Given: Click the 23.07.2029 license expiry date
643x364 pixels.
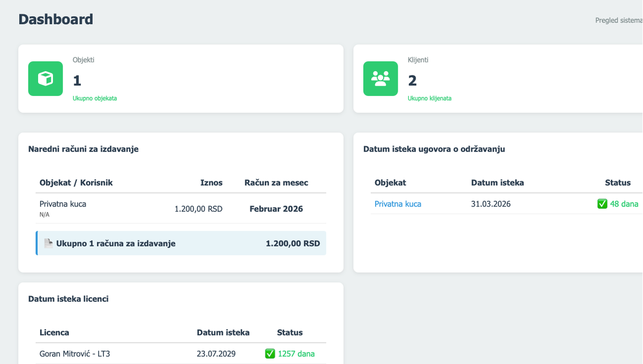Looking at the screenshot, I should tap(216, 354).
